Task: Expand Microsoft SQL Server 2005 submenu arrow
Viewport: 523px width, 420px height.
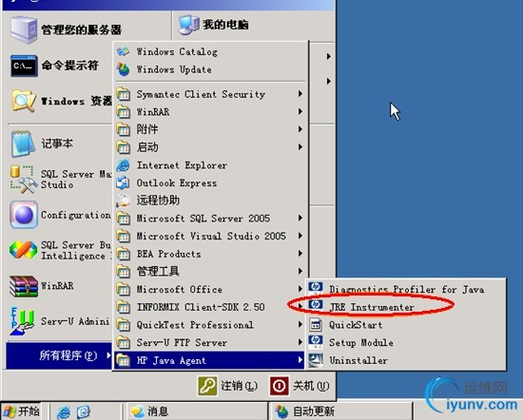Action: pos(300,218)
